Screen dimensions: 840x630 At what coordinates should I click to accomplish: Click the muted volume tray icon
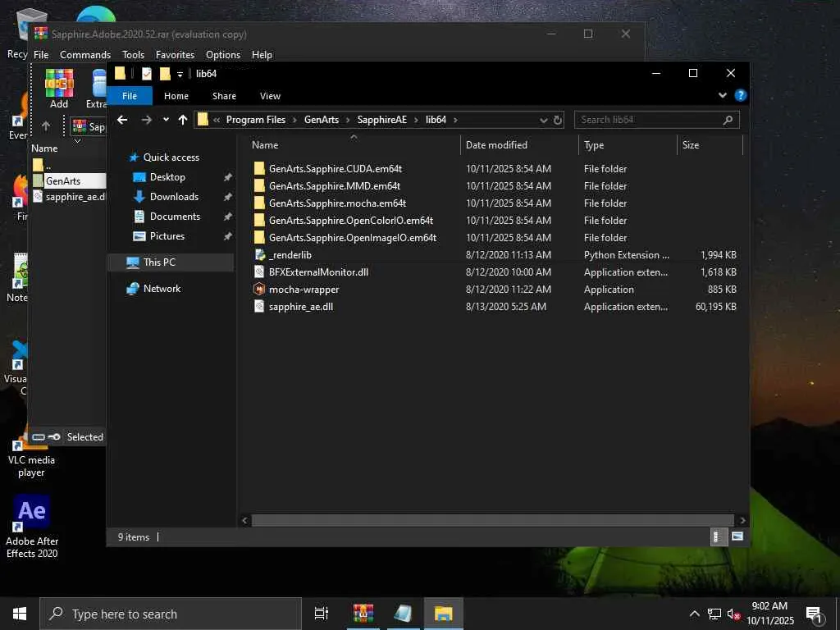pos(733,614)
